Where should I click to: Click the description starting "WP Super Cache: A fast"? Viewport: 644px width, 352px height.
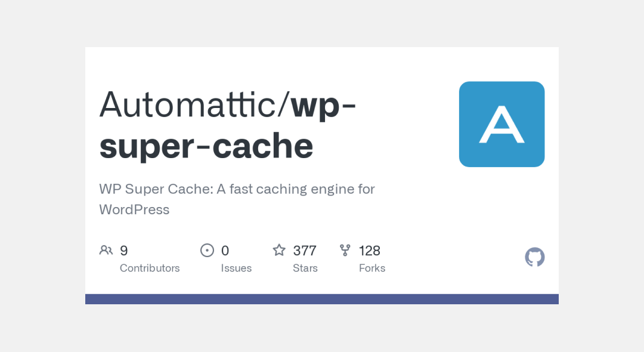[x=237, y=199]
